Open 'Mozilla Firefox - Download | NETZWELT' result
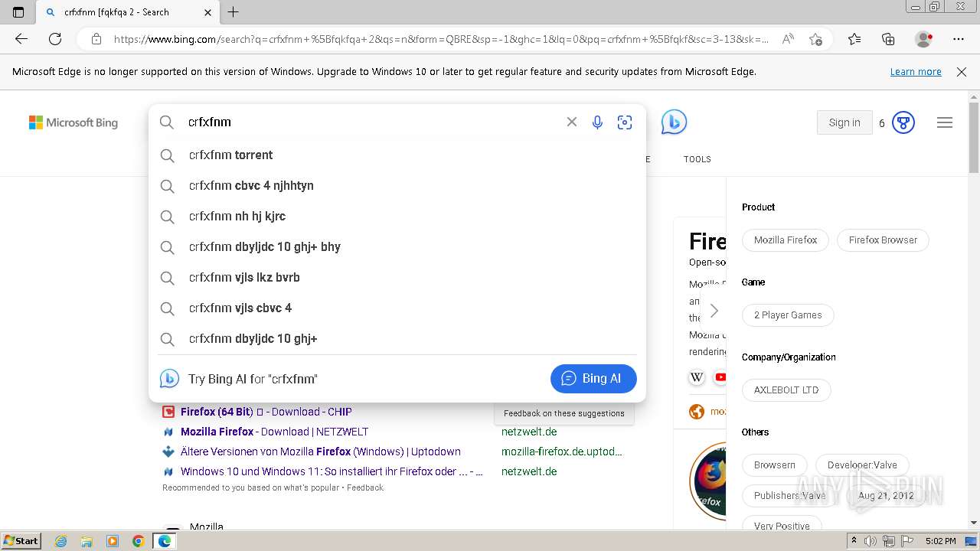This screenshot has width=980, height=551. tap(274, 432)
